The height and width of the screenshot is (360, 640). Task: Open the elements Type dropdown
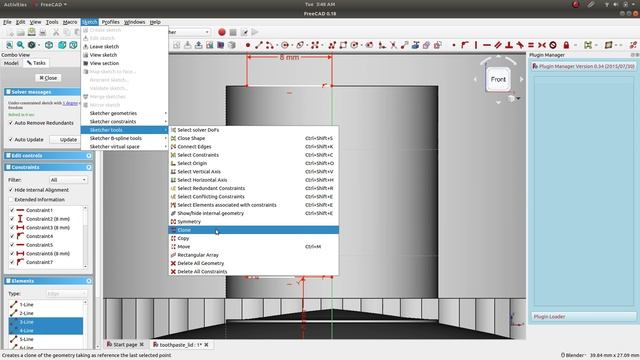[66, 293]
